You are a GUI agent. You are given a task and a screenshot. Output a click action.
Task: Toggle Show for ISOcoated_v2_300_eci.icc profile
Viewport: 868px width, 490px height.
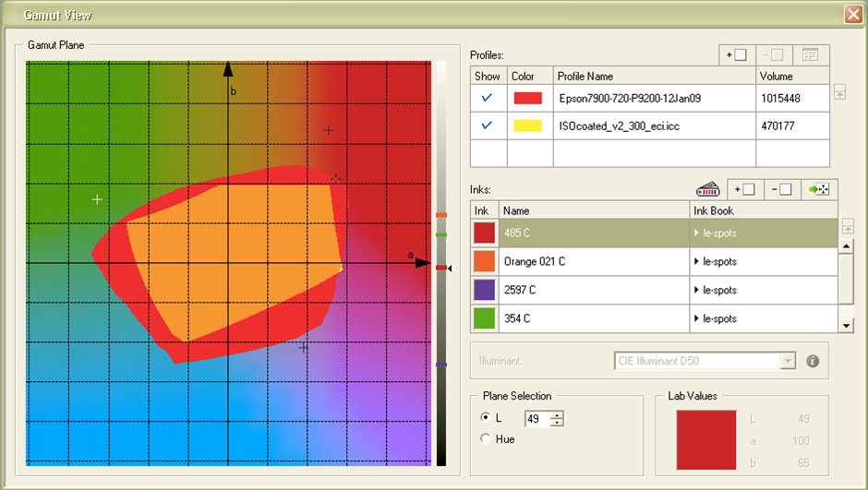point(488,125)
